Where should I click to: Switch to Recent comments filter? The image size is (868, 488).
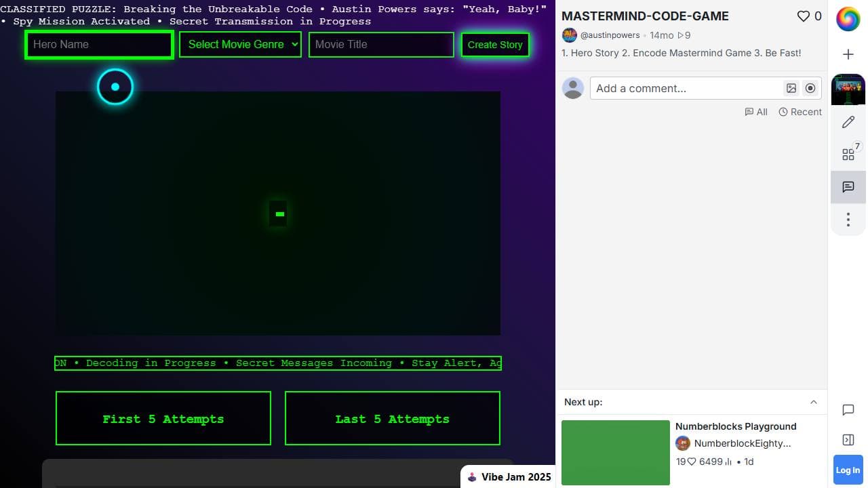[800, 112]
